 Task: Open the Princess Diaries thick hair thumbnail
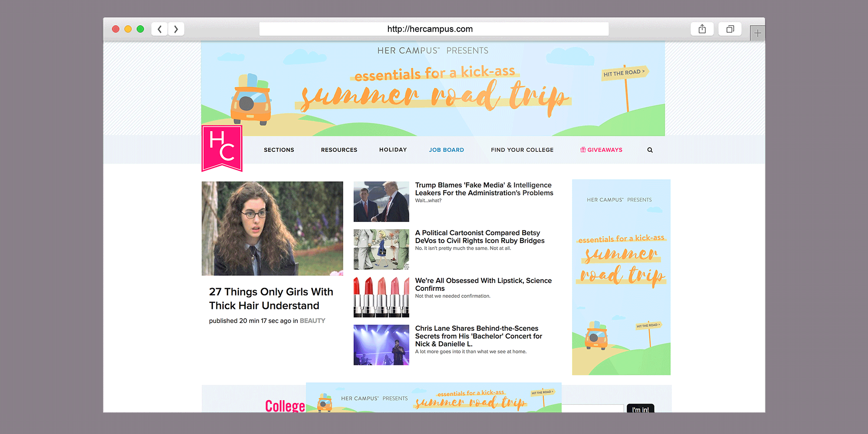[272, 228]
